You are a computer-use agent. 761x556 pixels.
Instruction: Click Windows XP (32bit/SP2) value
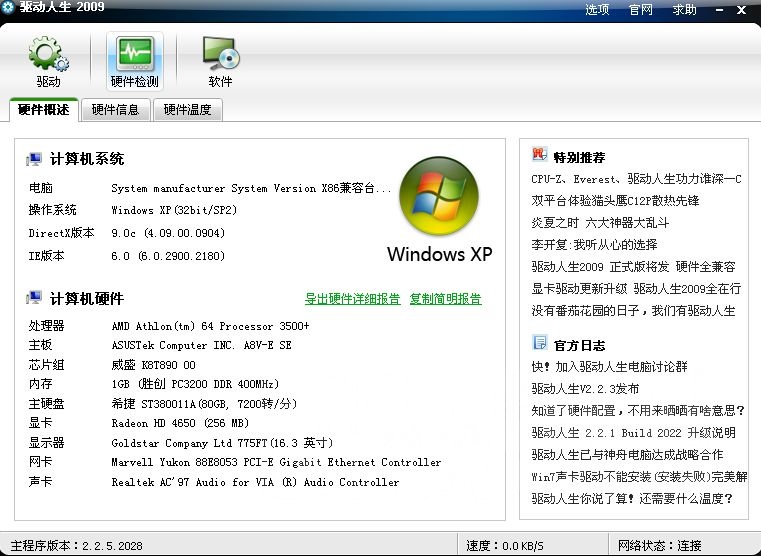[x=174, y=210]
